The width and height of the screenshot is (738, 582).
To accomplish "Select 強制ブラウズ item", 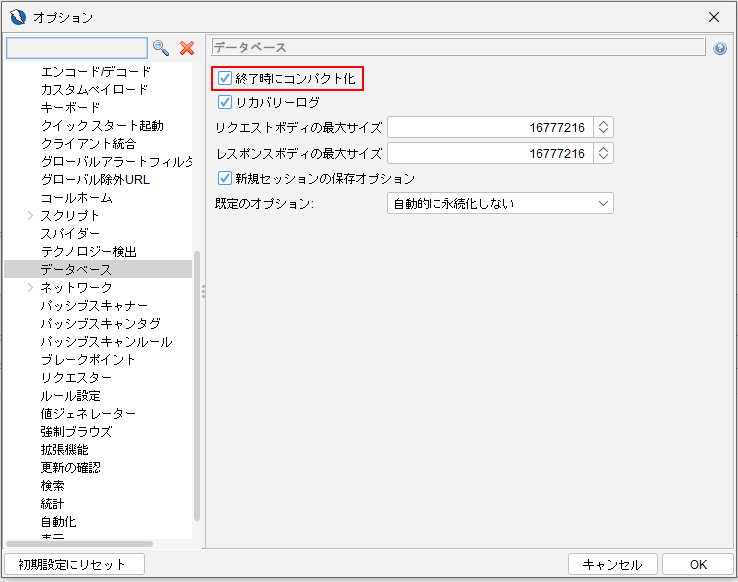I will [x=76, y=431].
